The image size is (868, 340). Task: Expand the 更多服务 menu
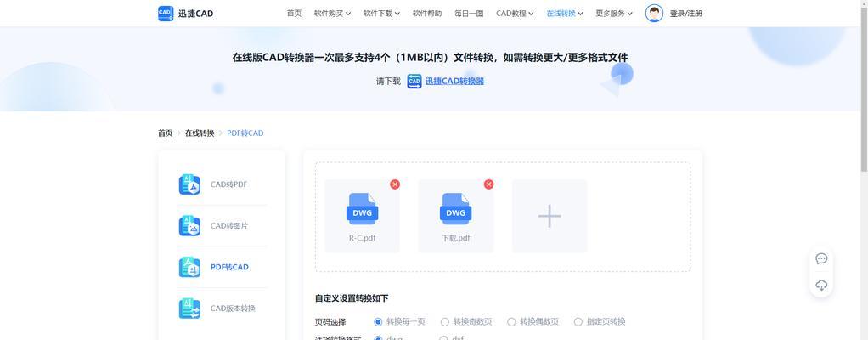point(614,14)
